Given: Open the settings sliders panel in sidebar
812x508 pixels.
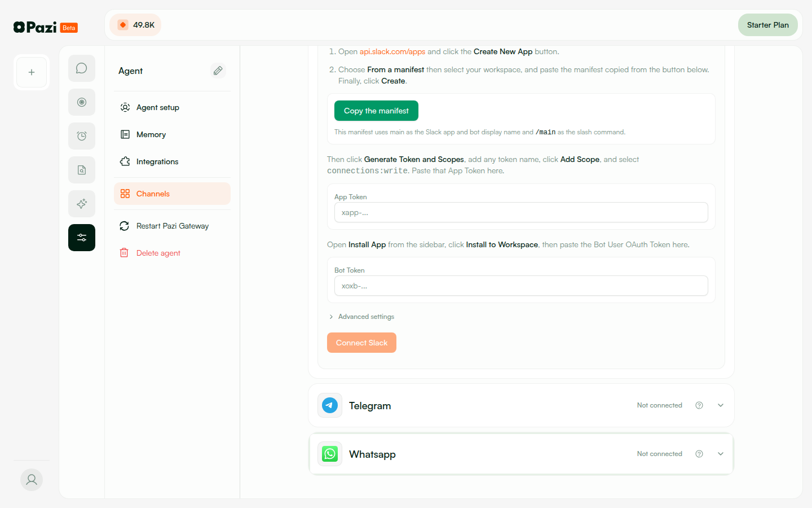Looking at the screenshot, I should coord(81,237).
